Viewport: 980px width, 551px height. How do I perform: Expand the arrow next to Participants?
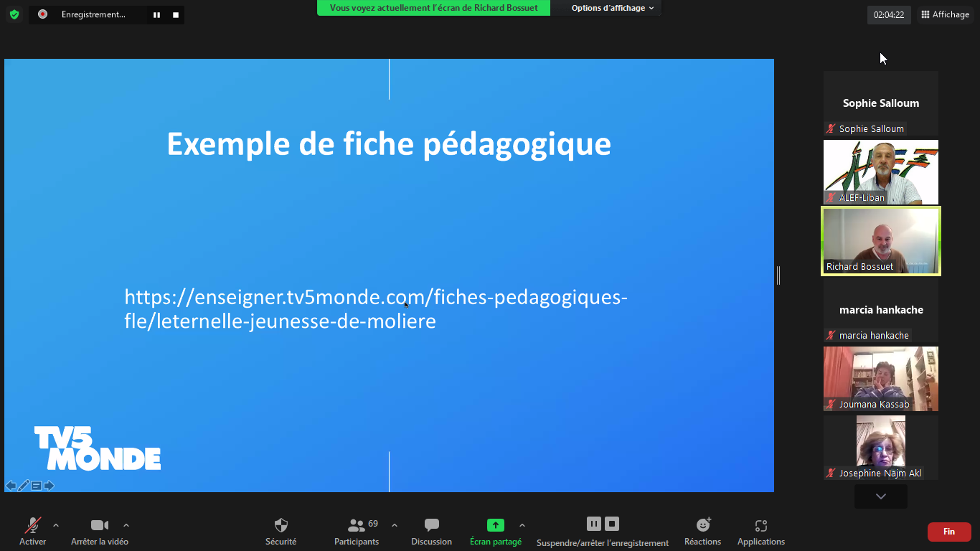395,525
